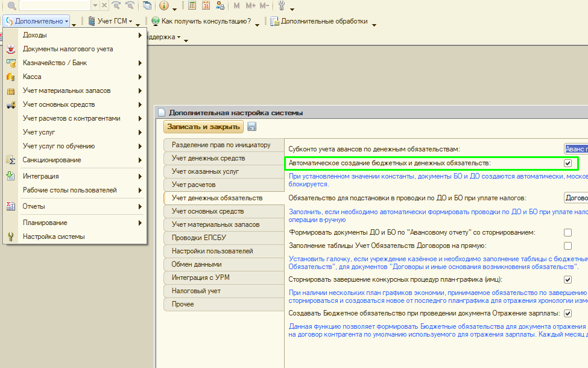
Task: Enable reversal for "Авансовому отчету" documents
Action: coord(567,232)
